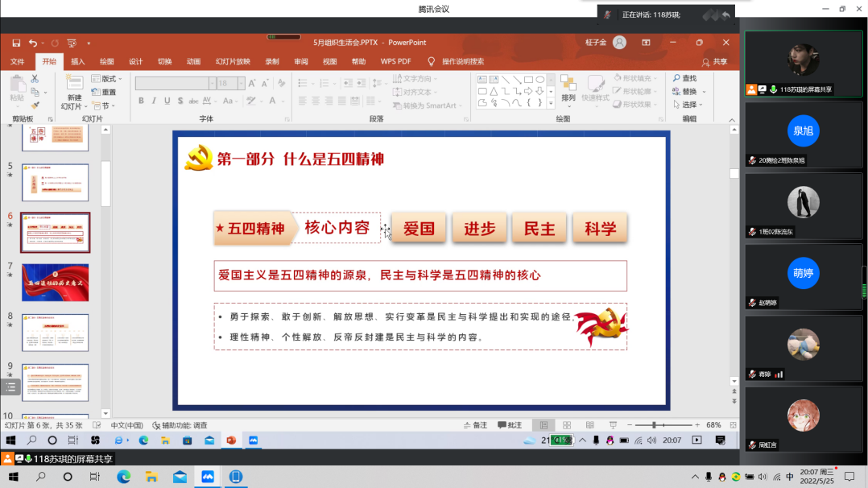This screenshot has width=868, height=488.
Task: Start slideshow from the status bar icon
Action: (x=612, y=425)
